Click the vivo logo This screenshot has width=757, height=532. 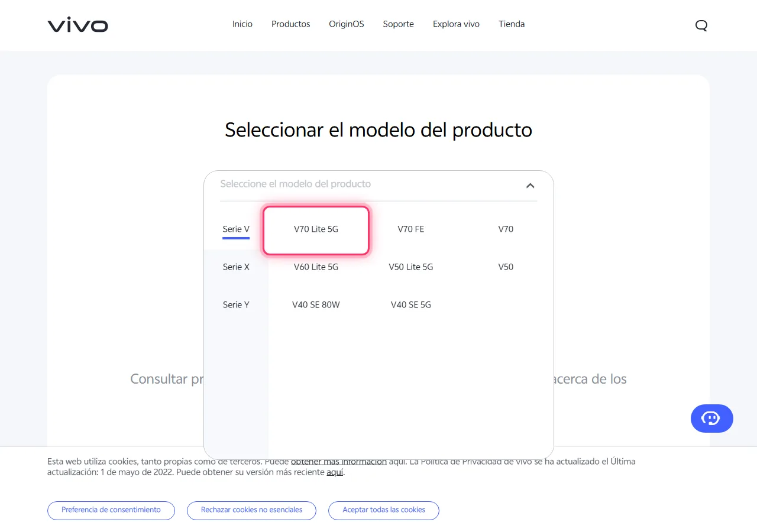pos(77,25)
